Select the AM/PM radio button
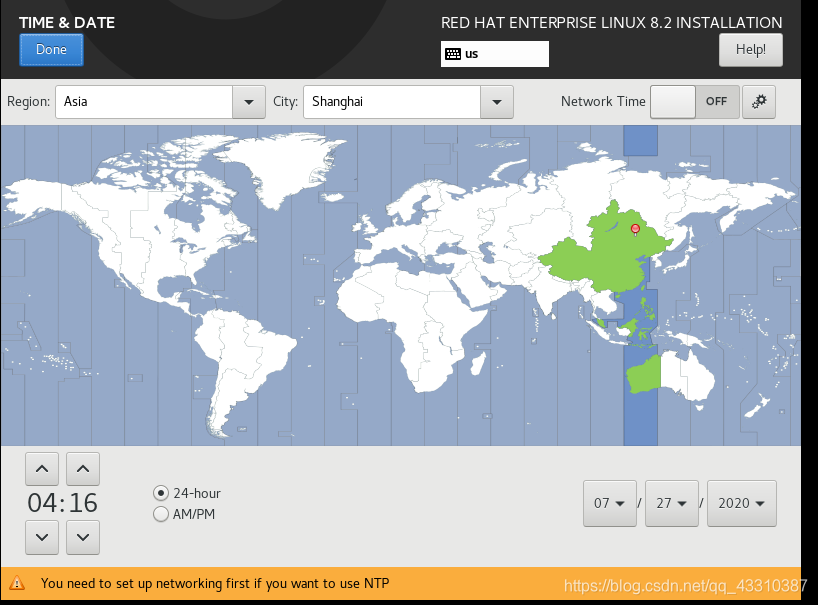The width and height of the screenshot is (818, 605). tap(161, 514)
